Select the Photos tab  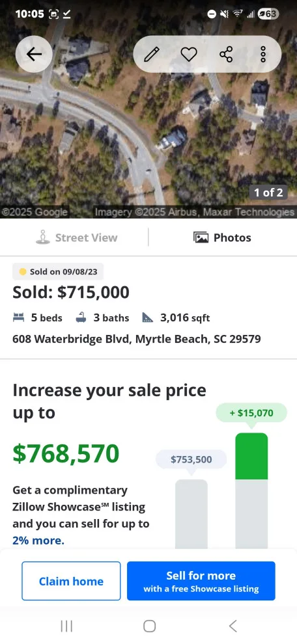(223, 237)
